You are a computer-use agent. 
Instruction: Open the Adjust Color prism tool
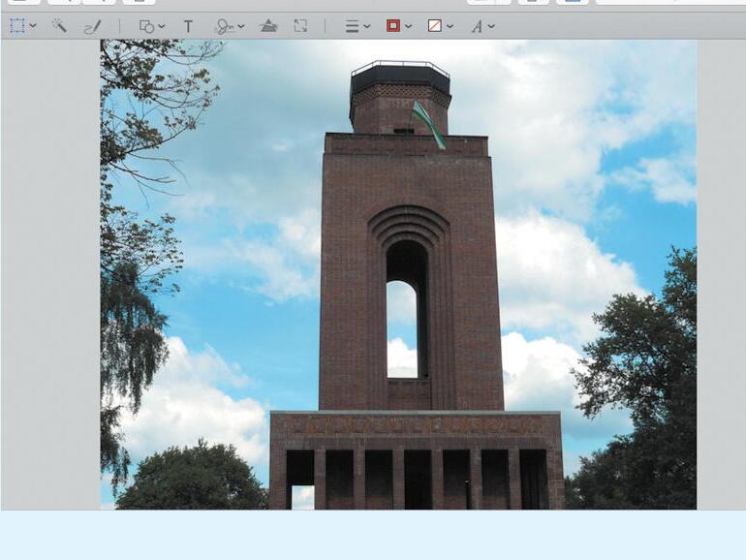coord(268,26)
